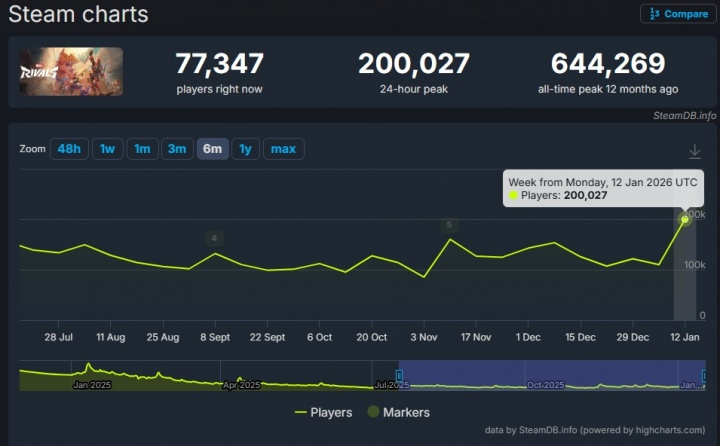Set zoom range to 3m

tap(177, 149)
